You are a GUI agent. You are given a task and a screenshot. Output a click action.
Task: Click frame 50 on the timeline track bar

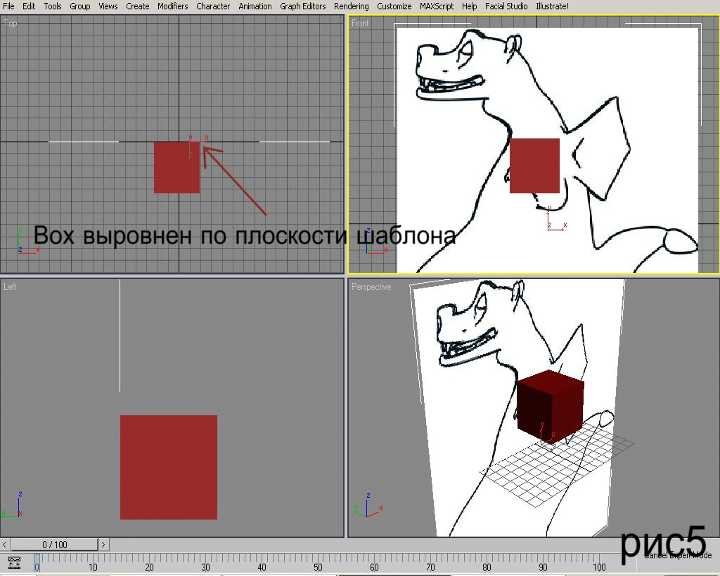[x=318, y=560]
